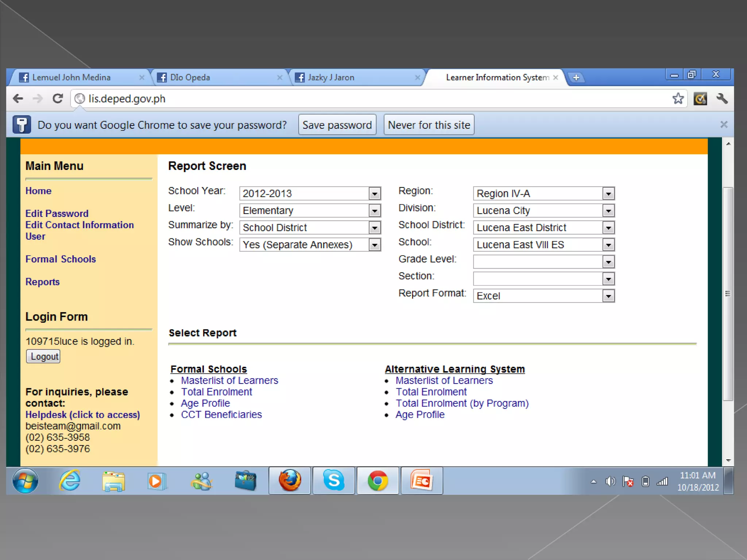Close the Learner Information System tab

point(556,78)
